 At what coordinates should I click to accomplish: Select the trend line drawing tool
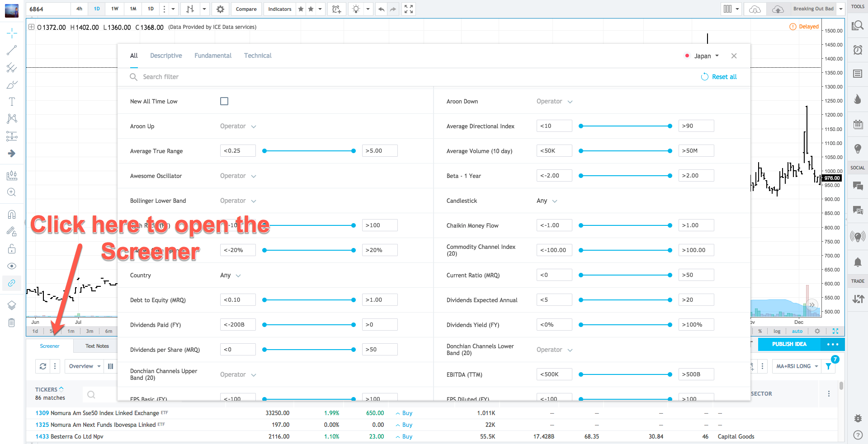tap(12, 50)
